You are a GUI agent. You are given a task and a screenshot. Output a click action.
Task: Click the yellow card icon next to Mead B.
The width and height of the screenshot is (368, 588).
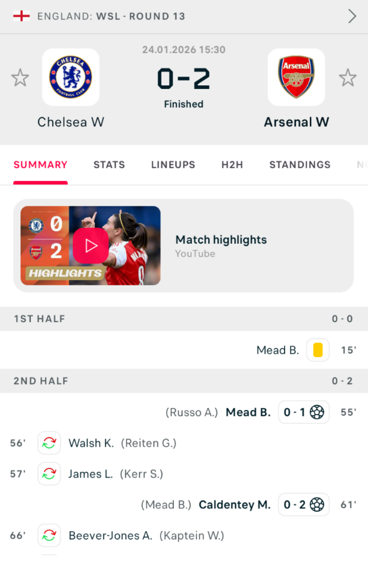[317, 350]
